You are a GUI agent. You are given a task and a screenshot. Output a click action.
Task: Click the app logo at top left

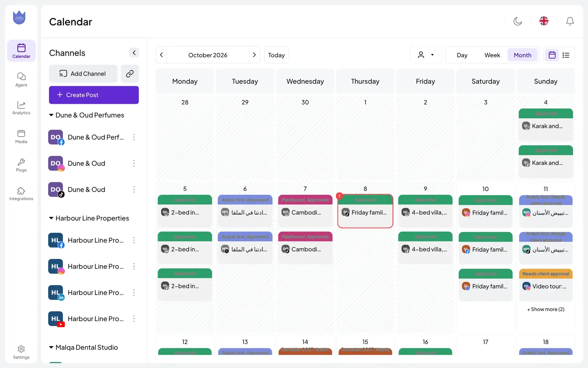(19, 17)
